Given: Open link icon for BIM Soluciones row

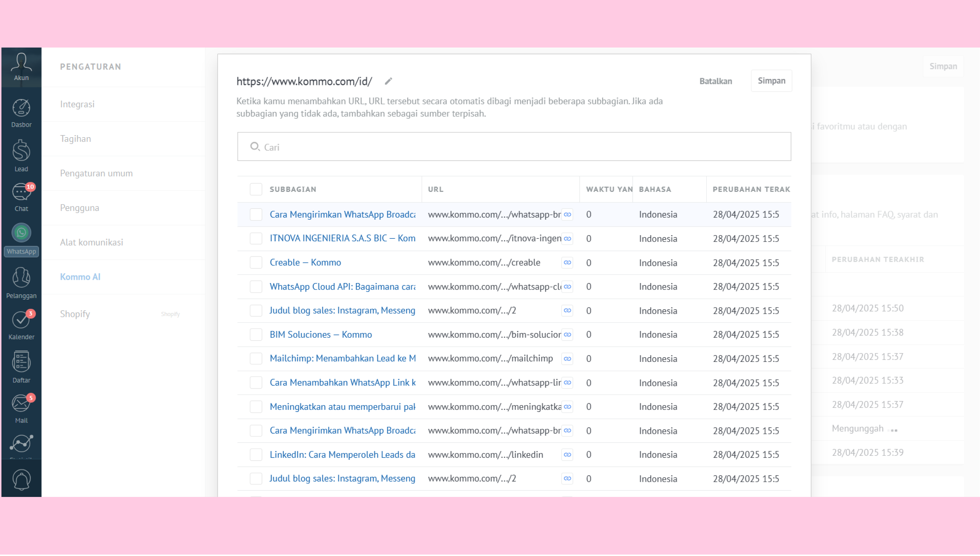Looking at the screenshot, I should pos(567,335).
